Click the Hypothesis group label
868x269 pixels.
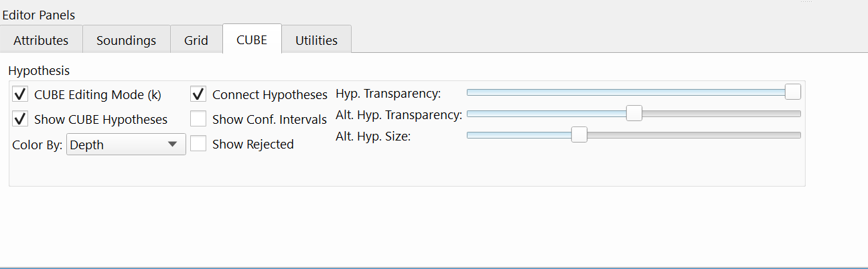(39, 70)
